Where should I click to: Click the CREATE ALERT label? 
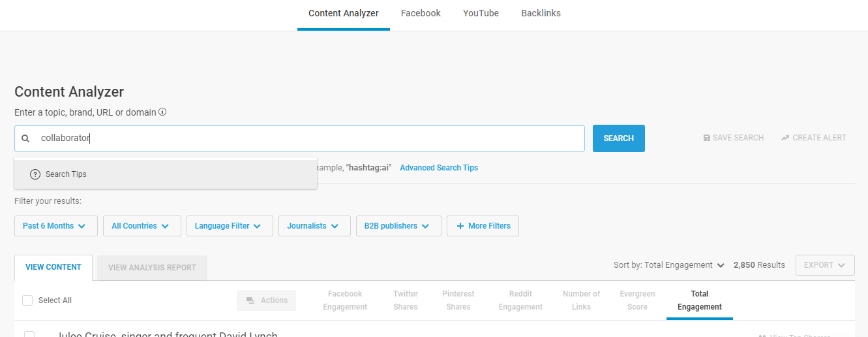point(819,138)
